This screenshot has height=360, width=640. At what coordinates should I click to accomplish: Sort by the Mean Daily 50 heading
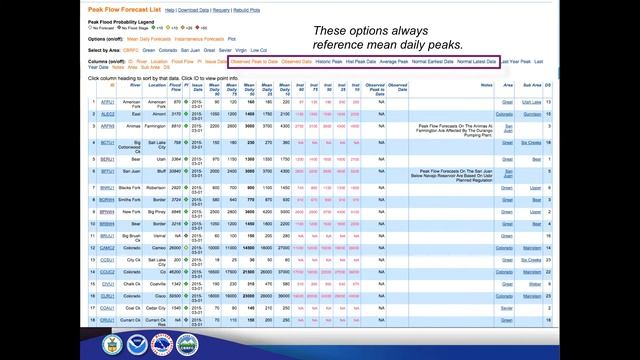(x=249, y=90)
